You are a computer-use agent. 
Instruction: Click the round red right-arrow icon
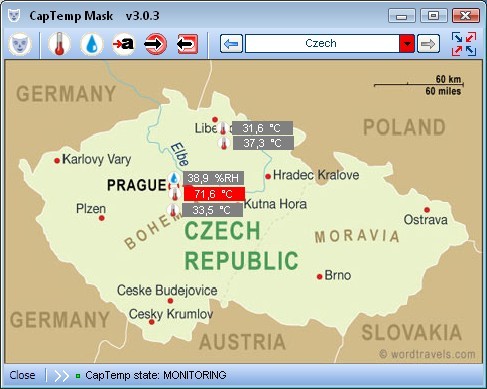click(155, 44)
